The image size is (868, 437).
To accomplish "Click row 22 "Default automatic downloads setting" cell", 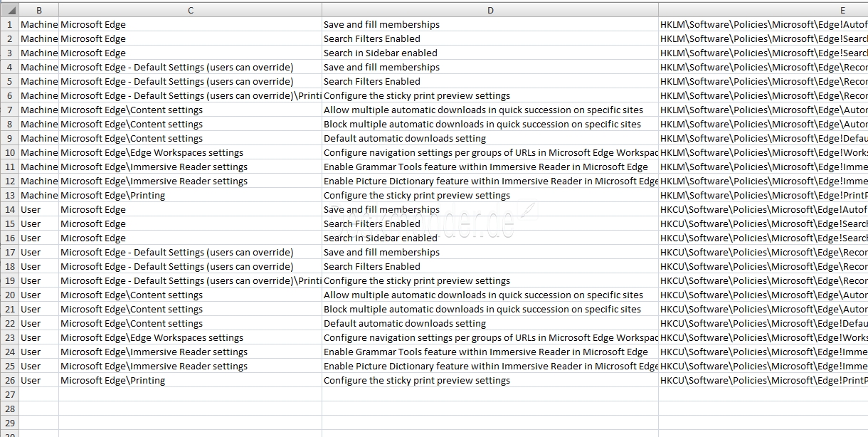I will [490, 323].
